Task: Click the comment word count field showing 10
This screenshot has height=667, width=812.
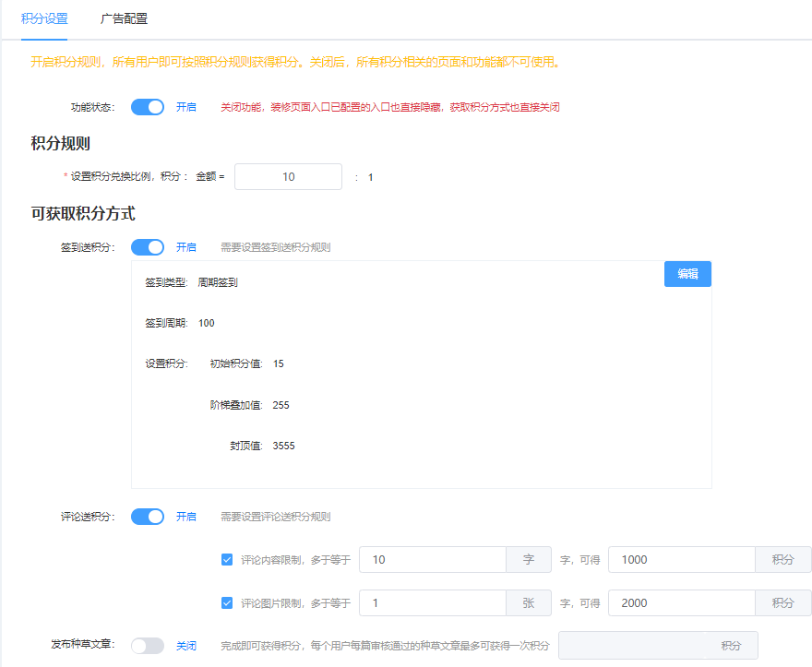Action: coord(432,560)
